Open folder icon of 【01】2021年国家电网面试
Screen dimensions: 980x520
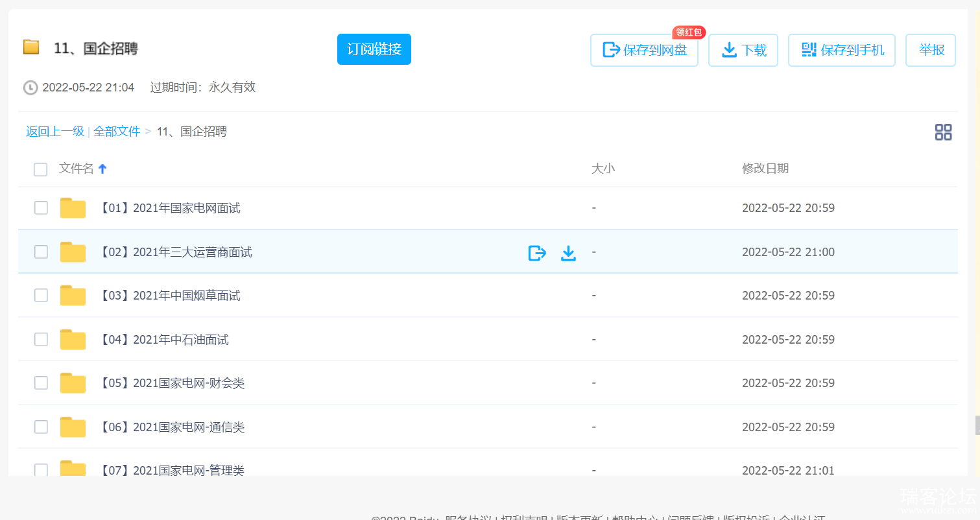point(73,208)
